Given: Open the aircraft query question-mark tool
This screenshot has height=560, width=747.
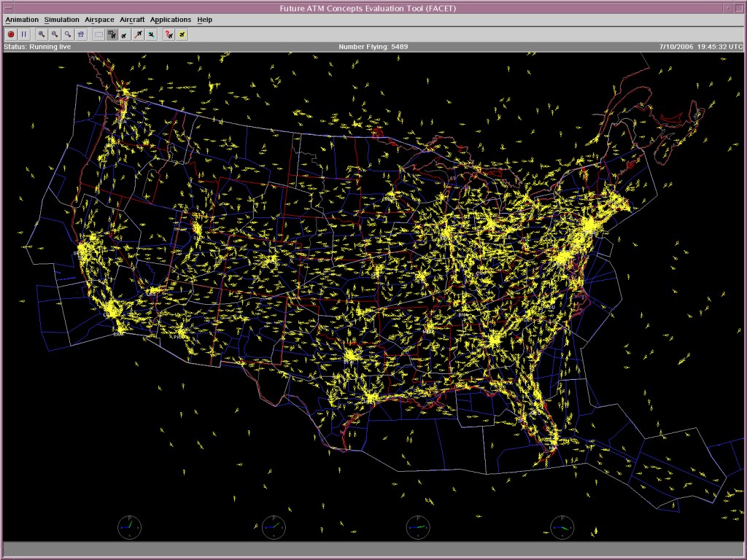Looking at the screenshot, I should coord(169,34).
